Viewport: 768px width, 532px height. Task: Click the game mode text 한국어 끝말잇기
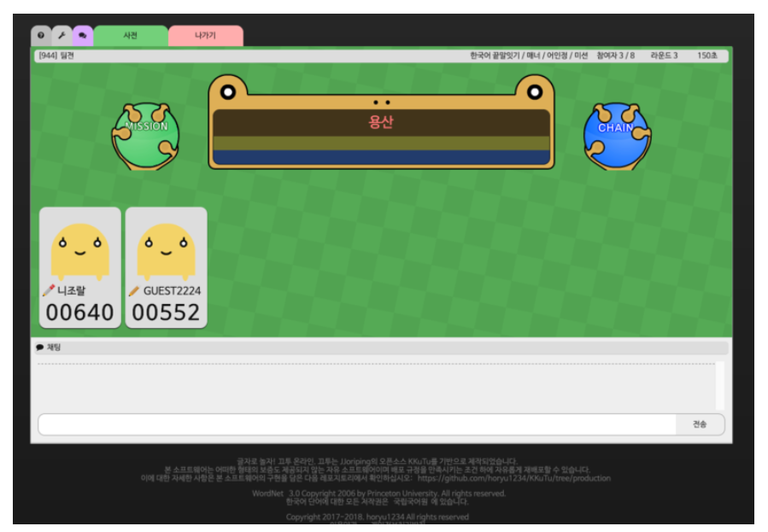point(495,56)
